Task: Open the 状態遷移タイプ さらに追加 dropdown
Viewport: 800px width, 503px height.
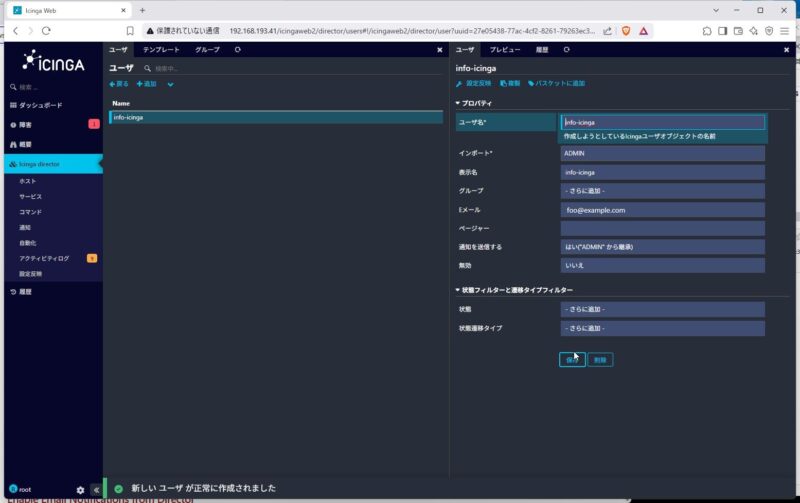Action: pyautogui.click(x=663, y=328)
